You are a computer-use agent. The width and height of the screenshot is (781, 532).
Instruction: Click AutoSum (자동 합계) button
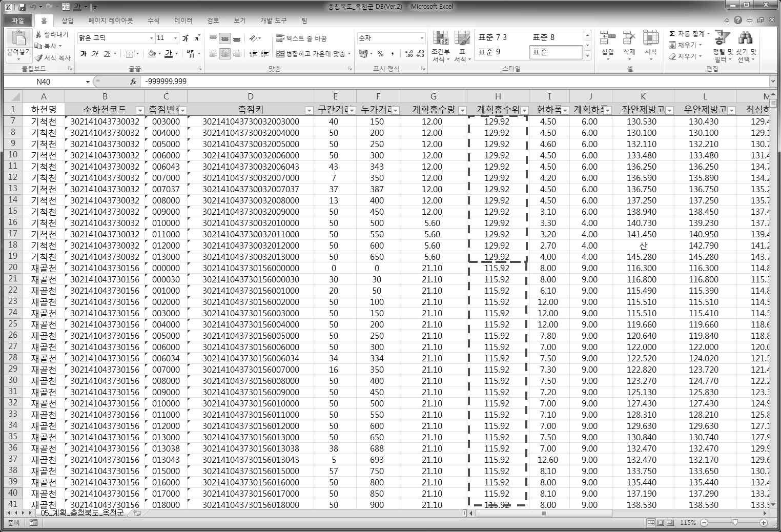click(689, 34)
